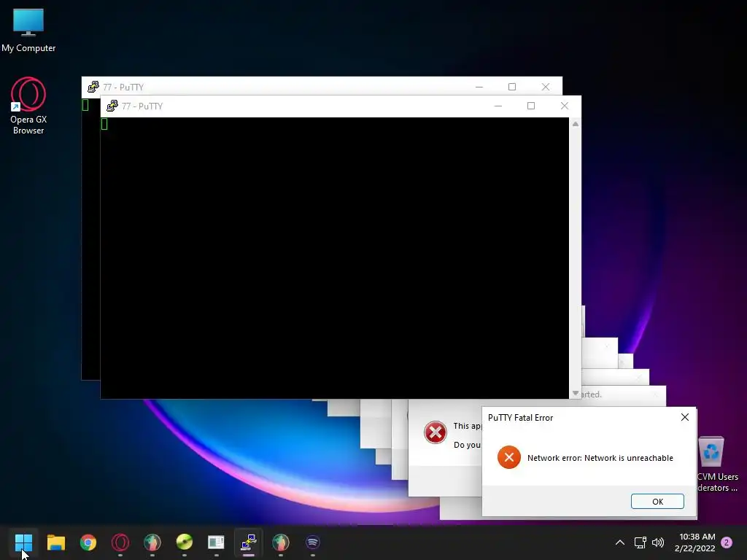Open File Explorer from the taskbar
Screen dimensions: 747x560
[55, 542]
